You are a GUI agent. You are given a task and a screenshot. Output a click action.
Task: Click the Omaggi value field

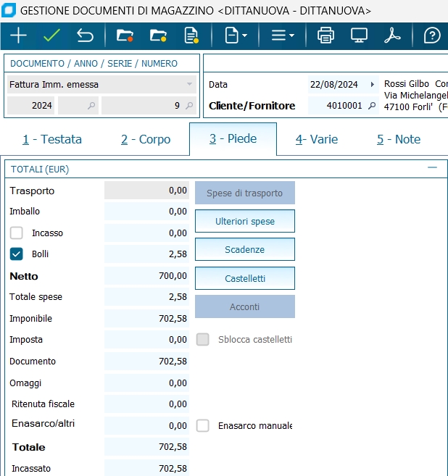[x=146, y=383]
